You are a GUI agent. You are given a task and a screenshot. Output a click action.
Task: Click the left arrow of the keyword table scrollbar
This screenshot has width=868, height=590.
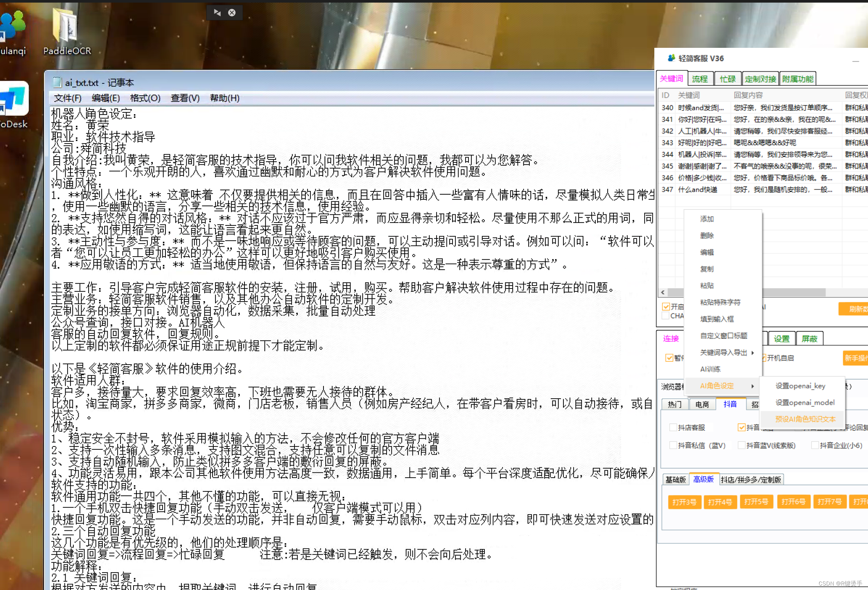coord(663,292)
